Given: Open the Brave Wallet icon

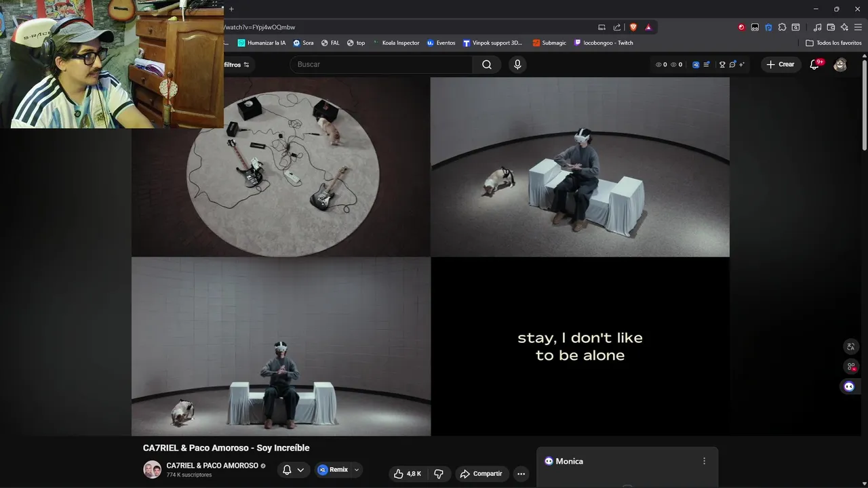Looking at the screenshot, I should [x=831, y=27].
